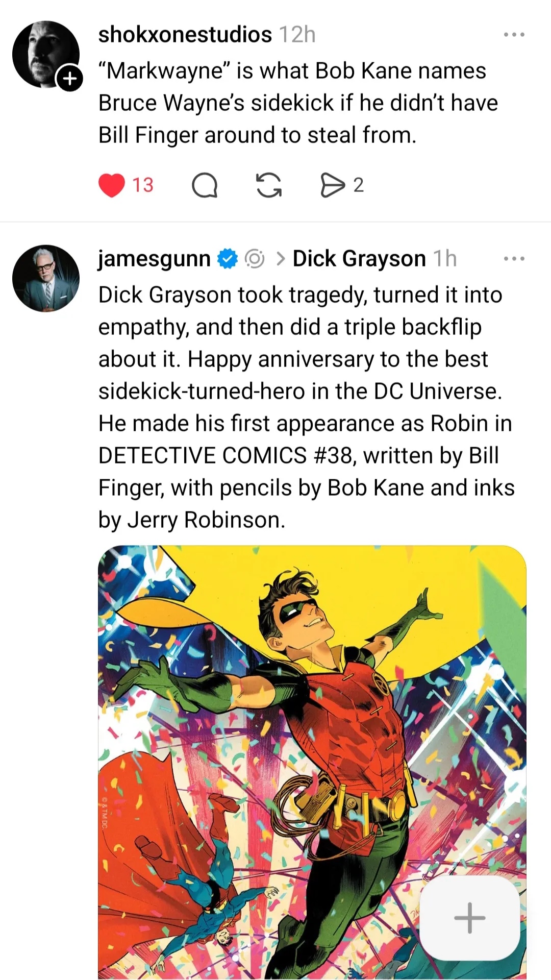Image resolution: width=551 pixels, height=980 pixels.
Task: Share shokxonestudios post via send icon
Action: pos(333,185)
